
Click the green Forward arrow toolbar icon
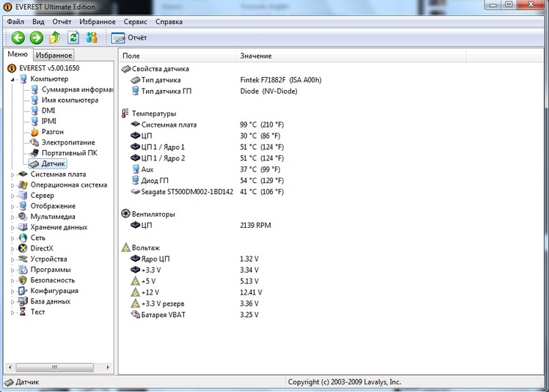click(x=36, y=37)
